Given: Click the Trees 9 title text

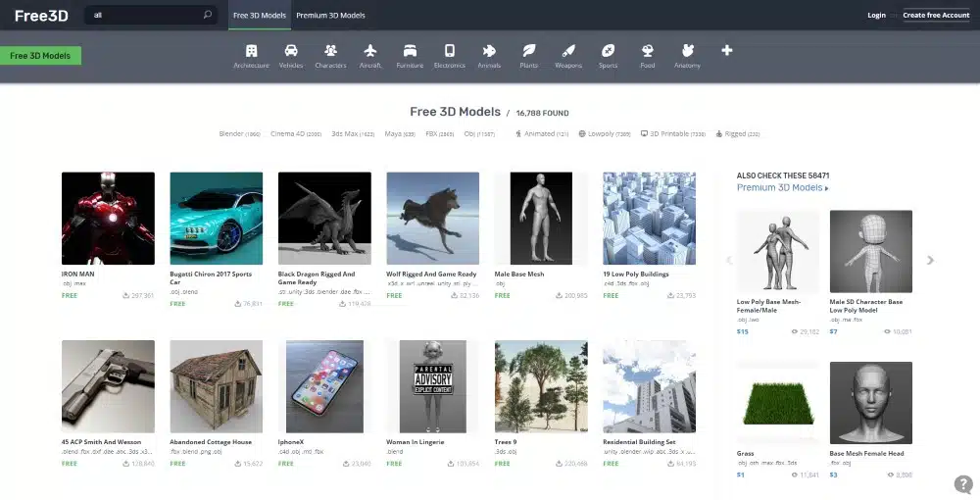Looking at the screenshot, I should coord(506,442).
